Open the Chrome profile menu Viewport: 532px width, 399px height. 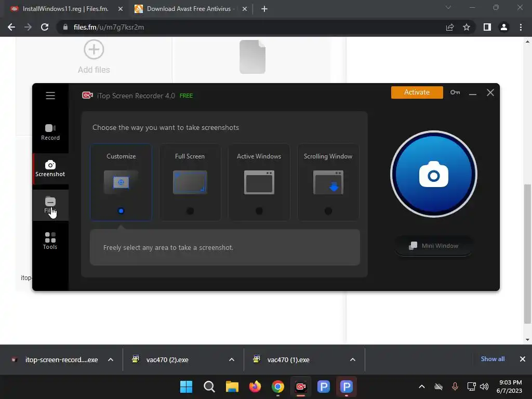pos(504,27)
